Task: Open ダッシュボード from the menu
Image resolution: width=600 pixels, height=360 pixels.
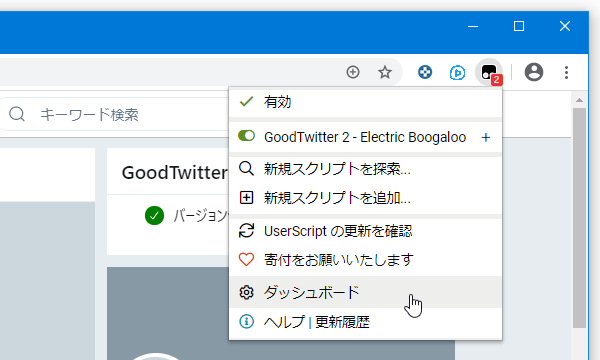Action: coord(365,292)
